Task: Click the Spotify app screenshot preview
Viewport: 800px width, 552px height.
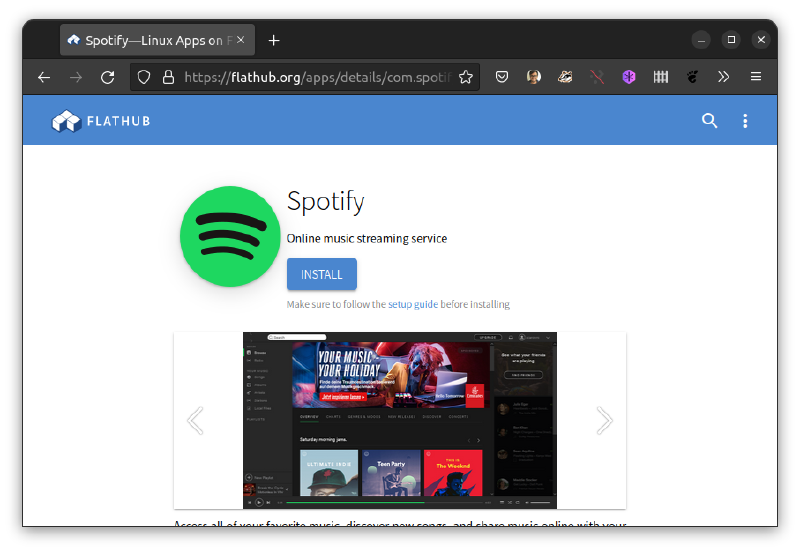Action: (x=400, y=420)
